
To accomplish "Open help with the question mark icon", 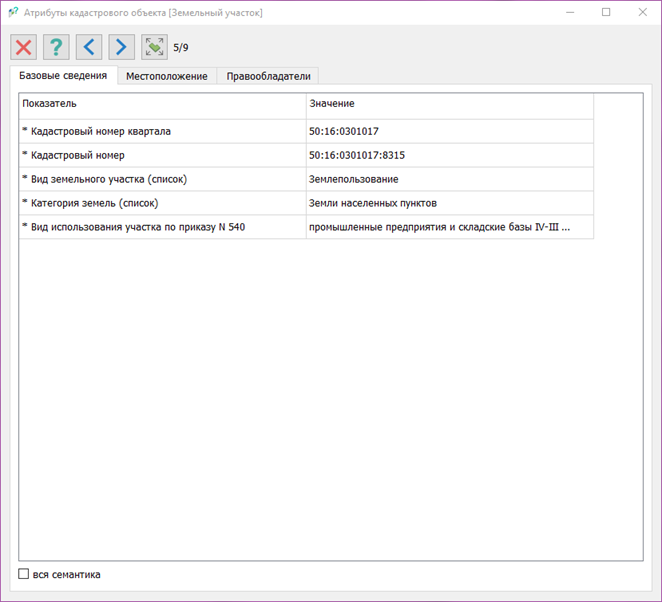I will pyautogui.click(x=56, y=47).
